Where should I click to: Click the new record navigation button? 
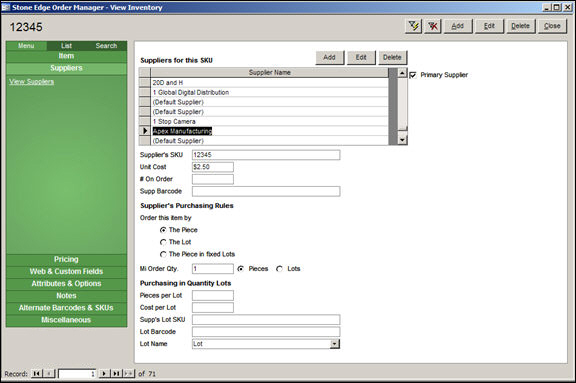[x=129, y=373]
